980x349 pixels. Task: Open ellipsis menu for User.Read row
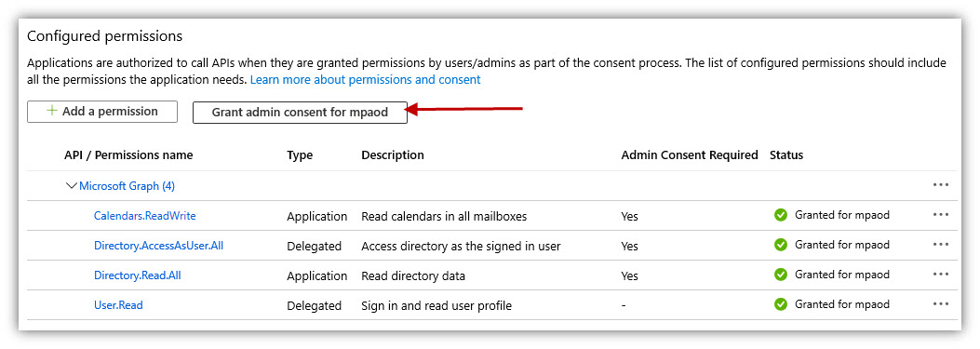click(940, 304)
